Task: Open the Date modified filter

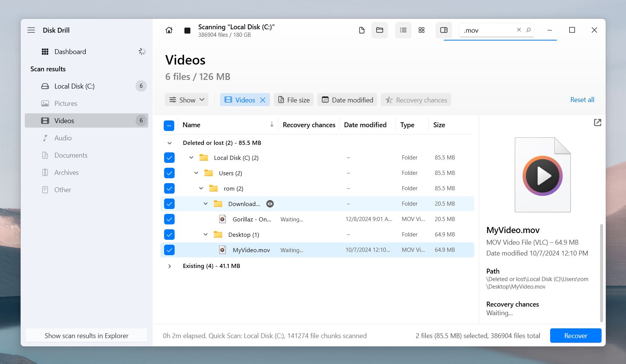Action: pyautogui.click(x=347, y=100)
